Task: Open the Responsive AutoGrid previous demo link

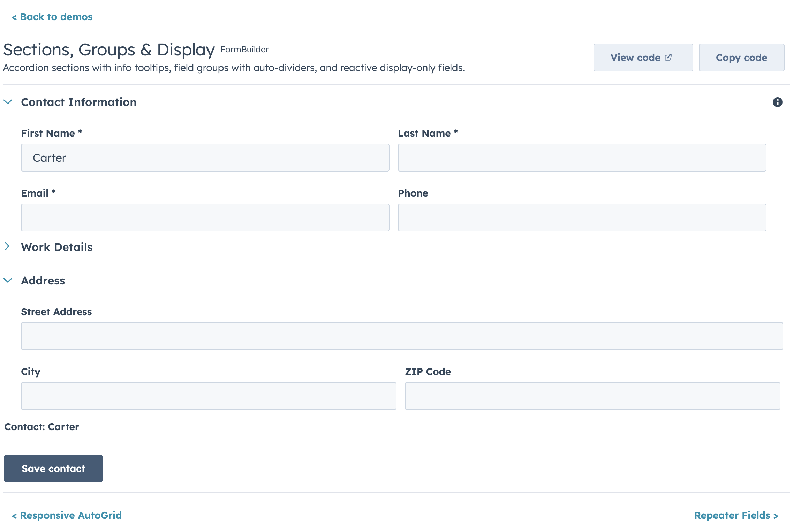Action: coord(67,515)
